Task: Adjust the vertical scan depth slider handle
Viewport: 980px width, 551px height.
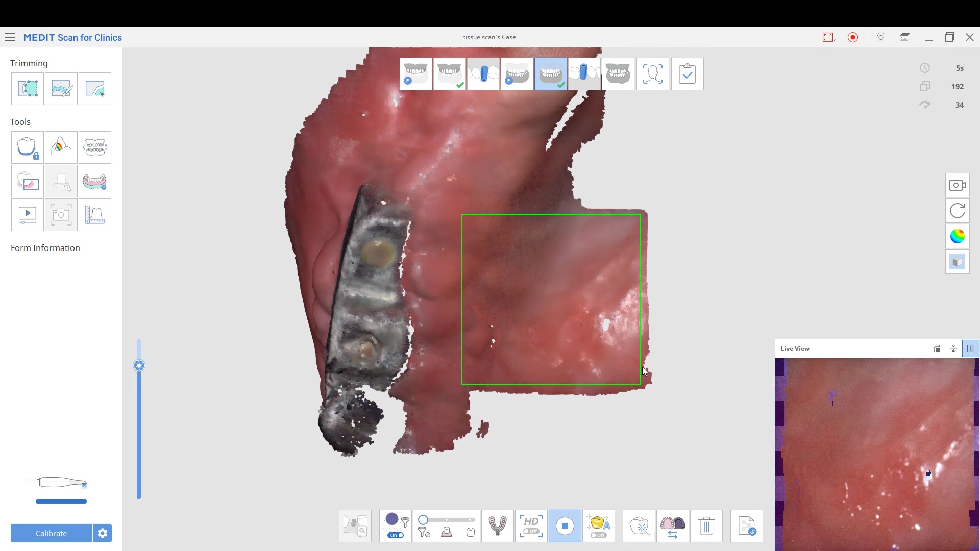Action: pos(139,366)
